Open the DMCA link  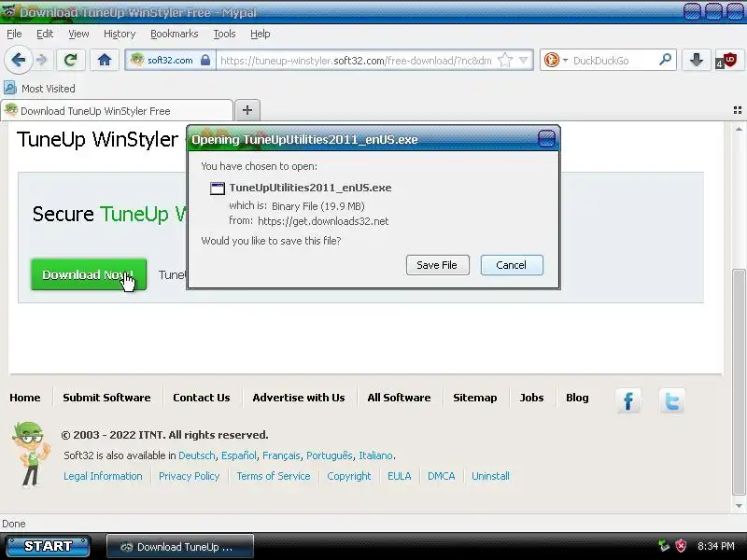441,476
